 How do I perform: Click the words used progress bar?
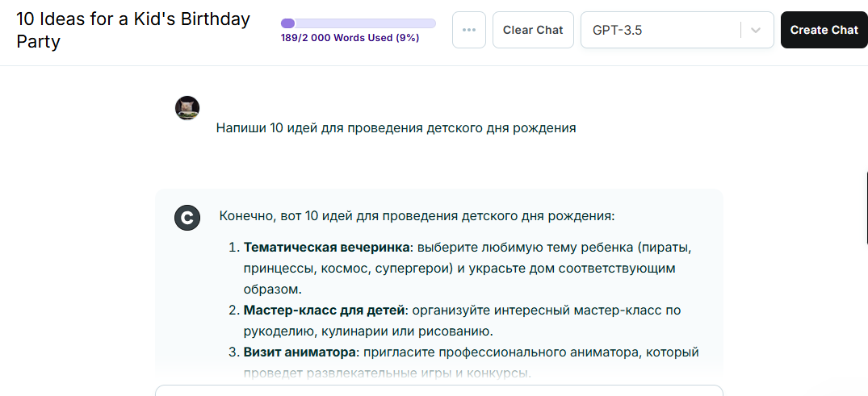click(359, 23)
